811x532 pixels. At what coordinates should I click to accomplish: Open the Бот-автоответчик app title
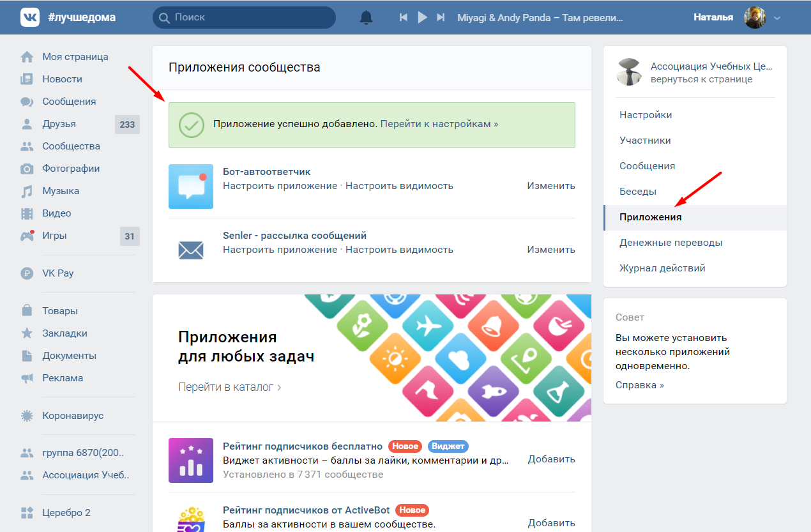click(x=267, y=172)
